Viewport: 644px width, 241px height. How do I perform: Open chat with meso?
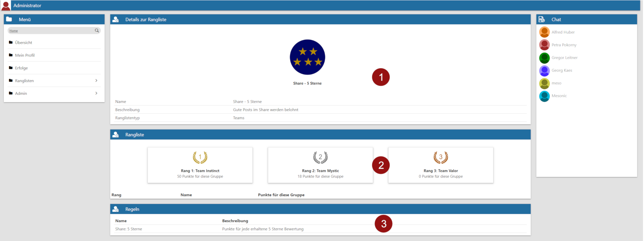(x=556, y=83)
